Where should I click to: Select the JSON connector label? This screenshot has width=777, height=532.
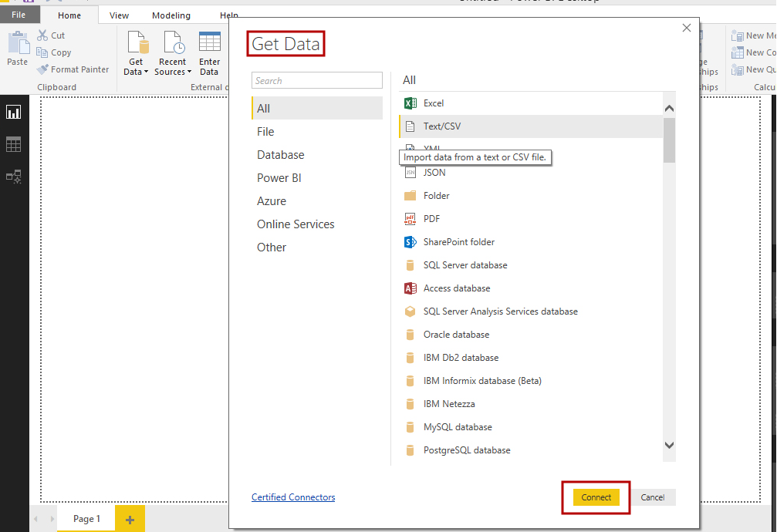(x=434, y=173)
